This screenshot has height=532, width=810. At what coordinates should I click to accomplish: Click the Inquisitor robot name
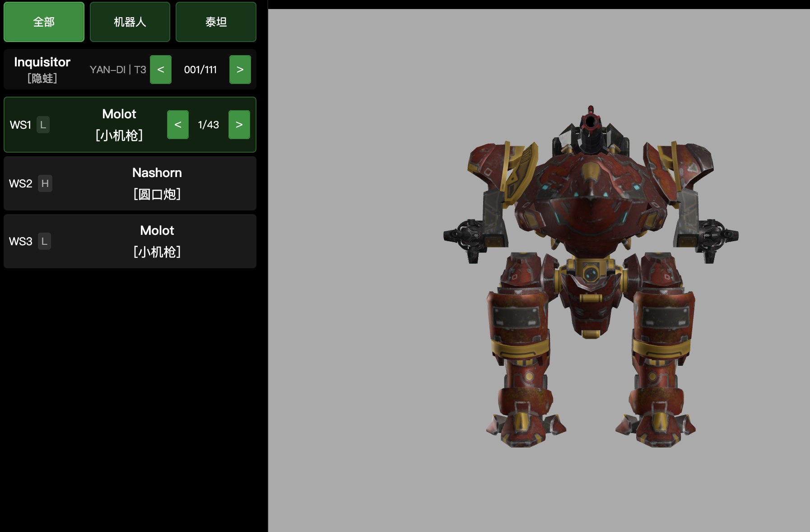pos(42,62)
